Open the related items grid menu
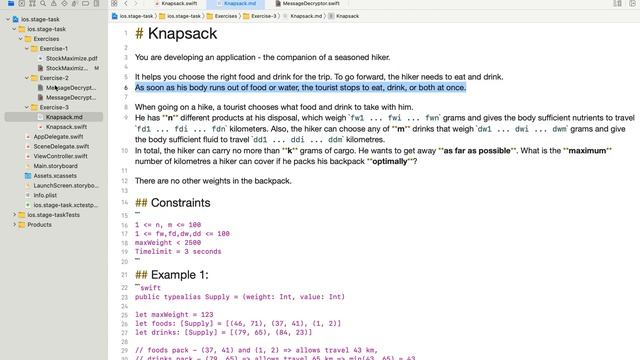This screenshot has height=360, width=640. tap(114, 3)
